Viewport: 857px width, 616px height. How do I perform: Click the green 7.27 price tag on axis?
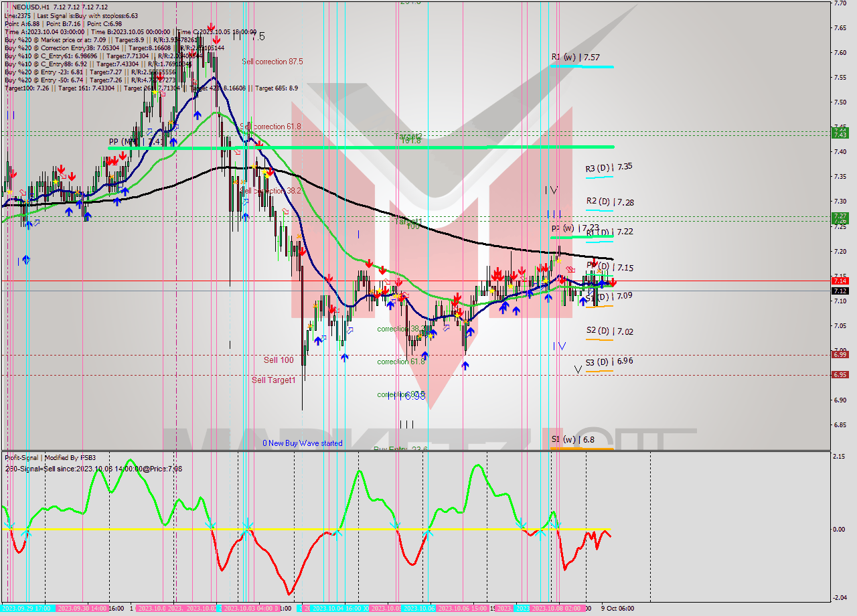840,216
